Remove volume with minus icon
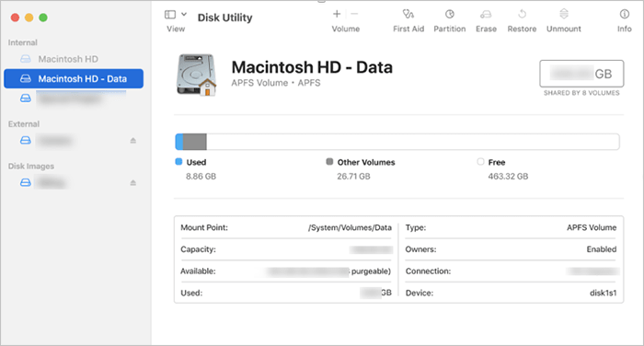The width and height of the screenshot is (644, 346). point(354,14)
